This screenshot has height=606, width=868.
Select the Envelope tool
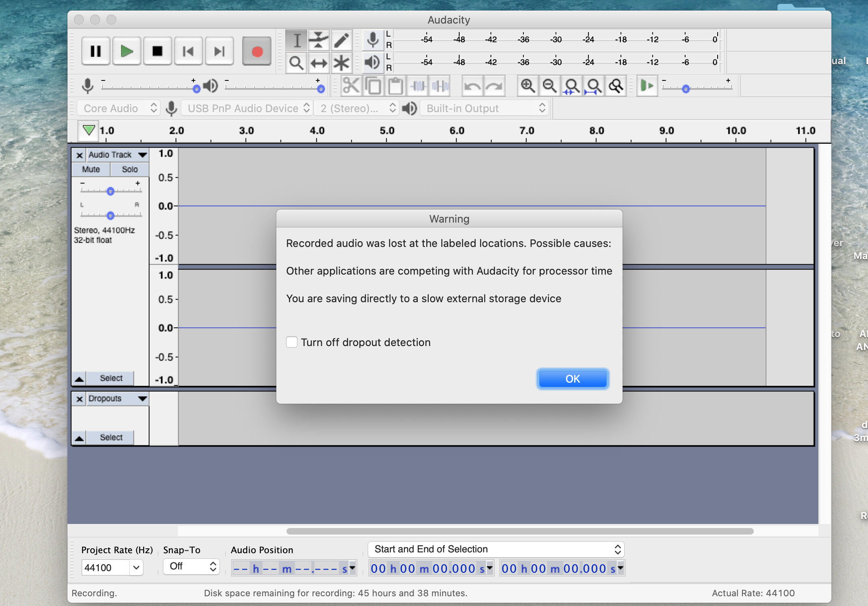(319, 40)
